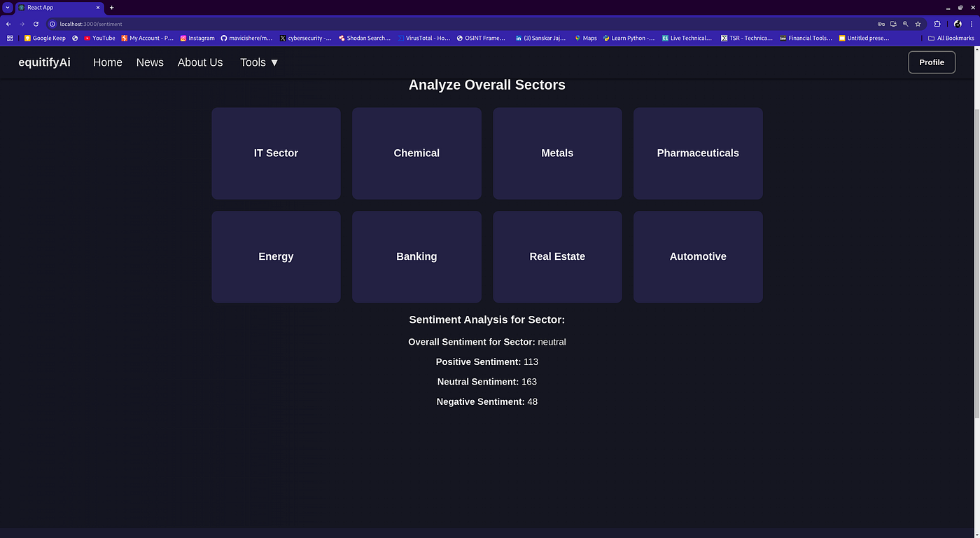Open the globe bookmark after Google Keep
980x538 pixels.
click(x=75, y=38)
